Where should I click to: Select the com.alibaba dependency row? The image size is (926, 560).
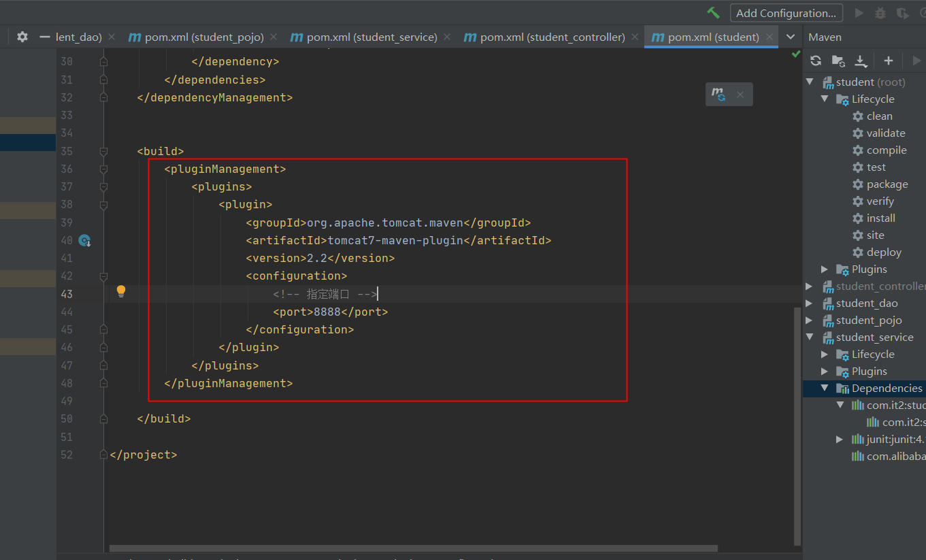point(889,456)
